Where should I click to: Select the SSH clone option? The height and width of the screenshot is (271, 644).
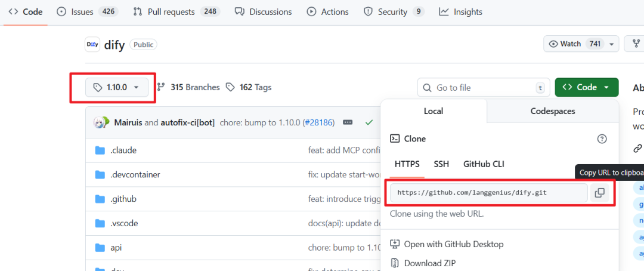(x=441, y=164)
